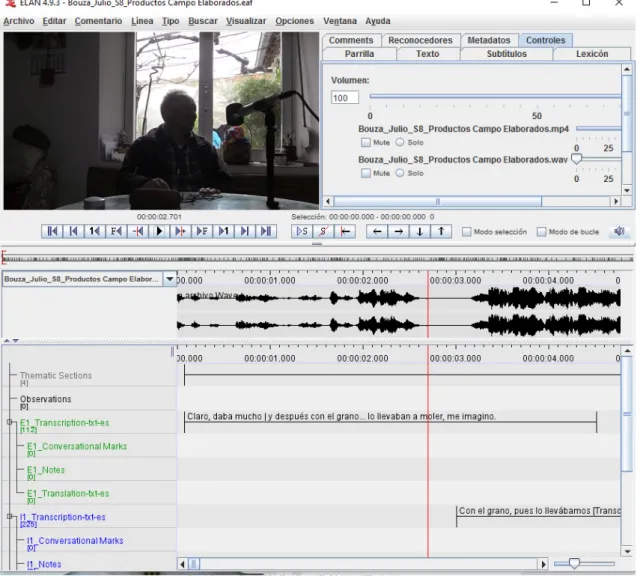640x576 pixels.
Task: Open the waveform file dropdown arrow
Action: 169,279
